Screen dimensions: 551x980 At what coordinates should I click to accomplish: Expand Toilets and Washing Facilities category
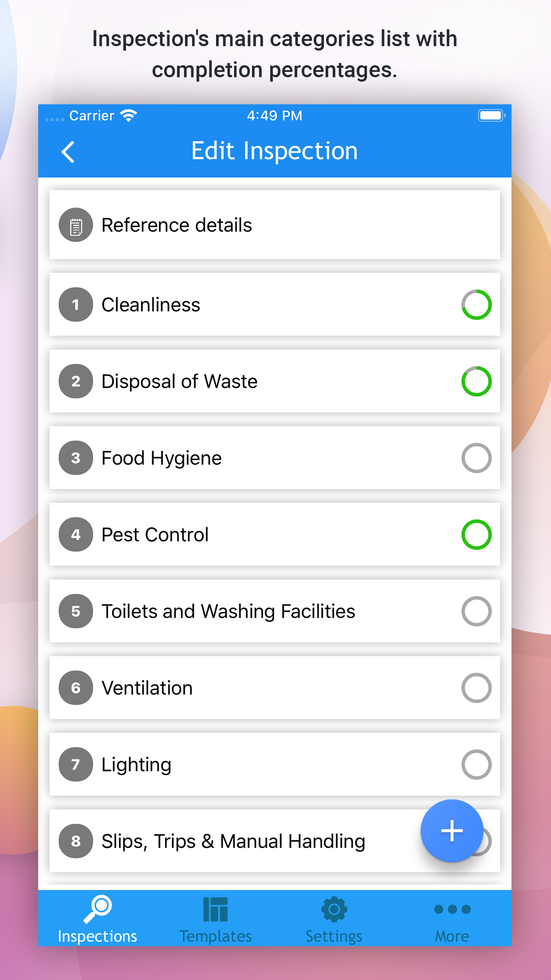pyautogui.click(x=228, y=611)
